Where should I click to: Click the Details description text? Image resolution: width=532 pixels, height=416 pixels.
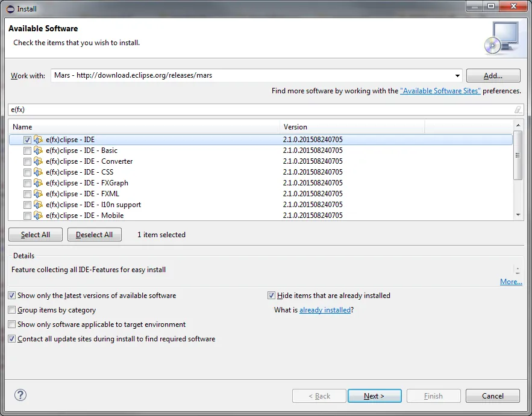[89, 270]
